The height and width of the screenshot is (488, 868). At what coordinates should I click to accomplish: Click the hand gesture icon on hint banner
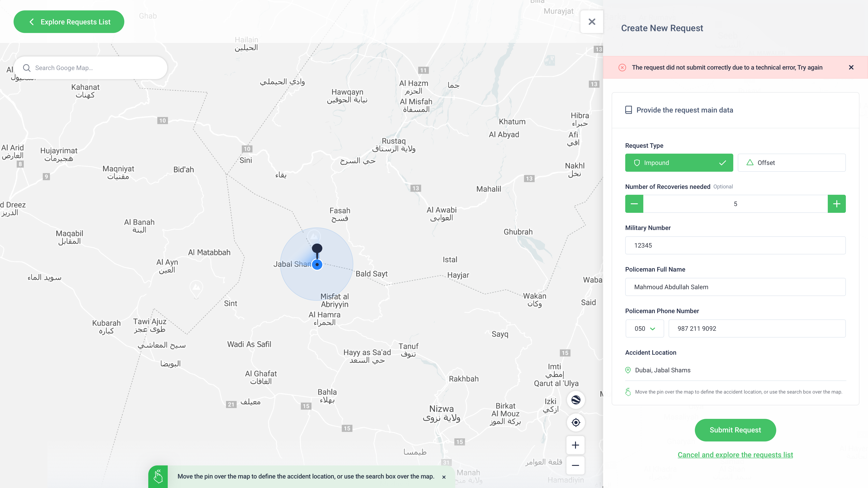coord(158,476)
